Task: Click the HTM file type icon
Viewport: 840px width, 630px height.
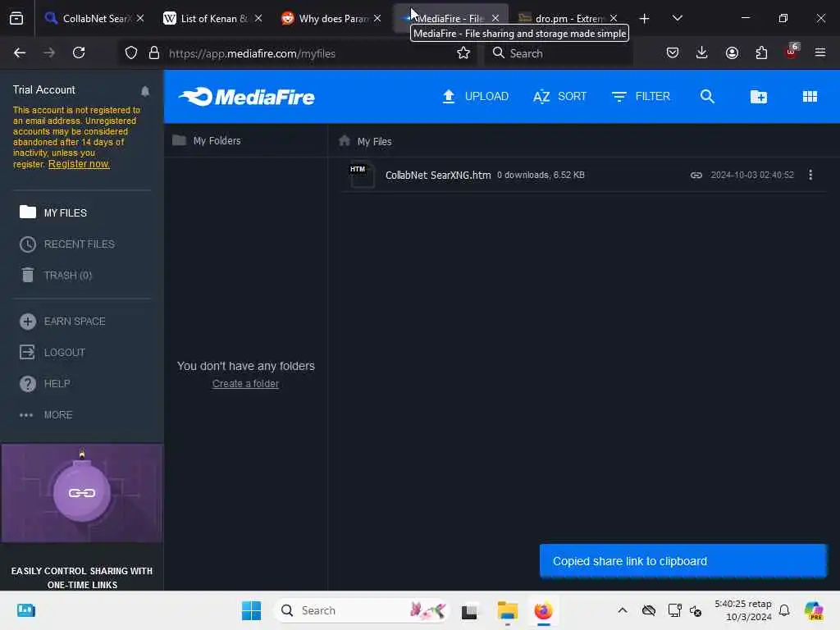Action: click(362, 176)
